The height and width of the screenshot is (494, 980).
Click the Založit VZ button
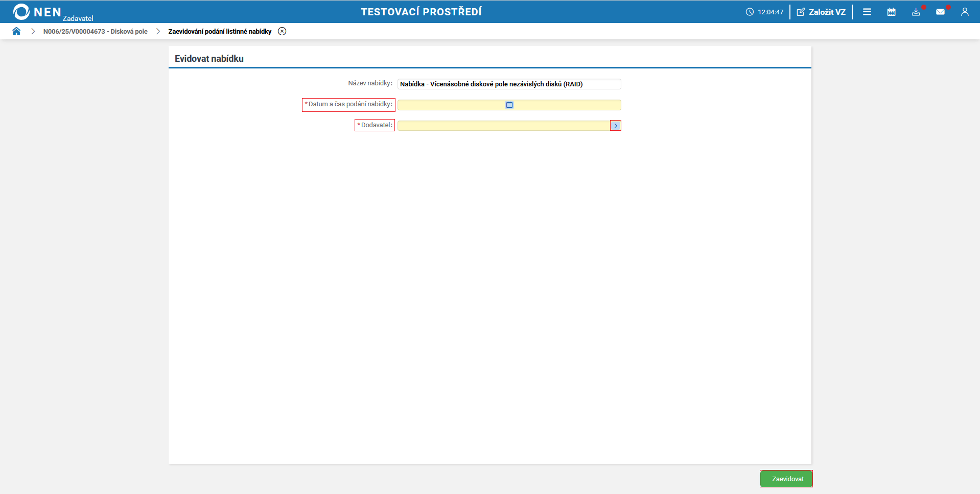click(821, 12)
